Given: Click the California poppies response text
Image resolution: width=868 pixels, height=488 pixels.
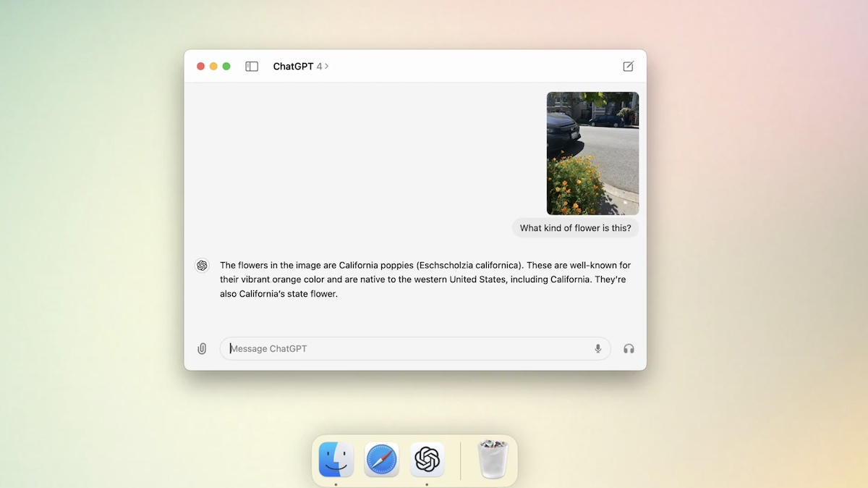Looking at the screenshot, I should point(425,279).
